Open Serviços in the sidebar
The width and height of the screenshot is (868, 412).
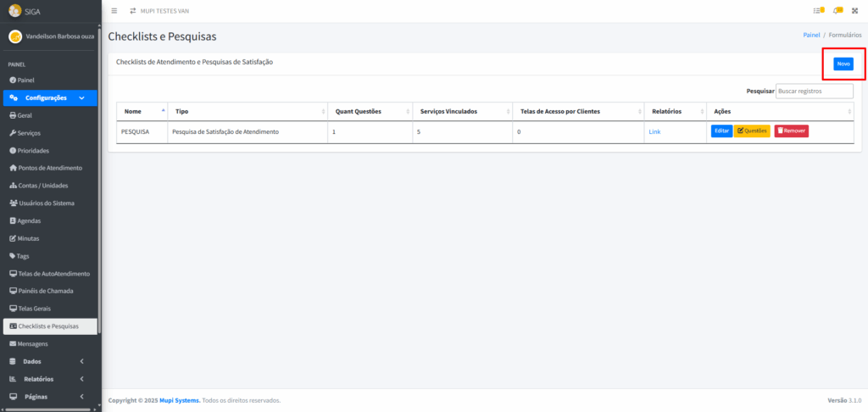click(29, 133)
